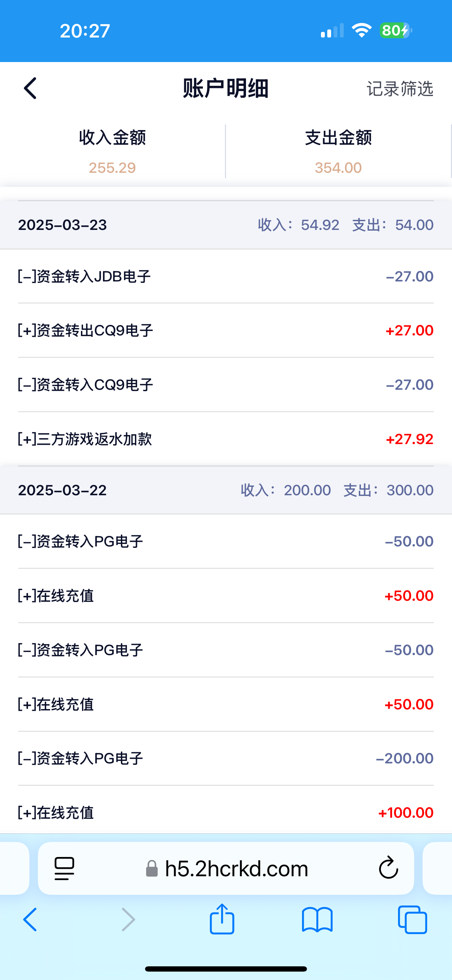The image size is (452, 980).
Task: Tap the battery indicator in status bar
Action: tap(395, 30)
